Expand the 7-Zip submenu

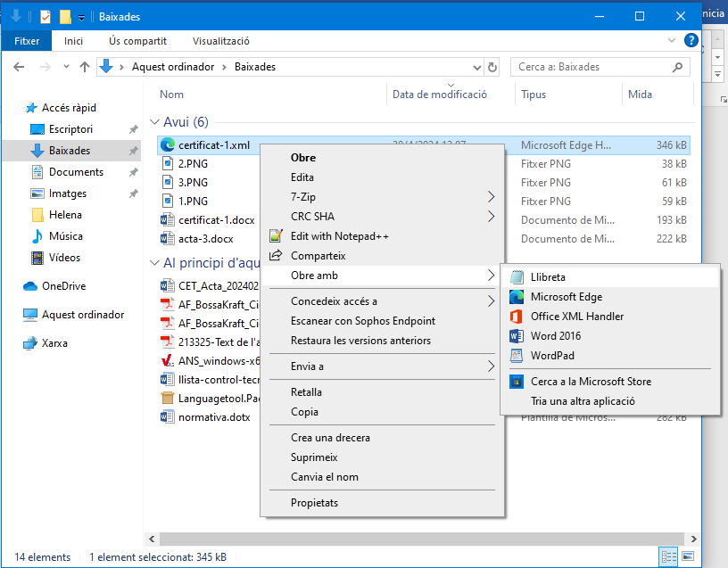pos(491,197)
